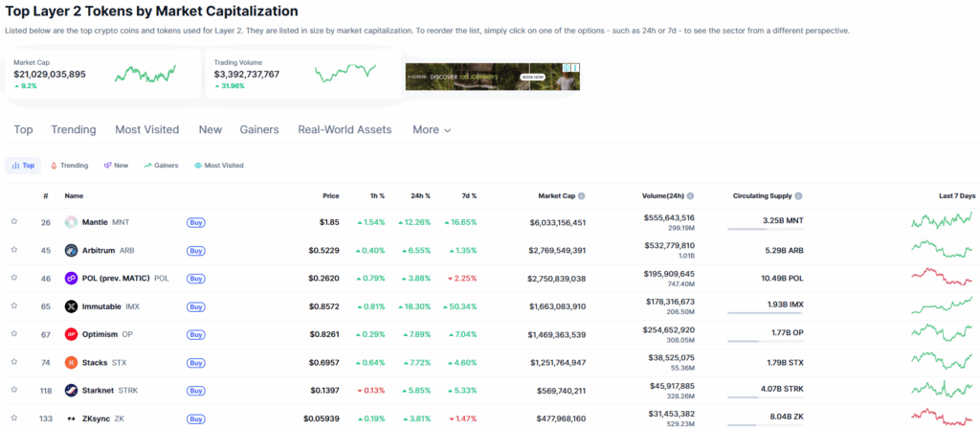Screen dimensions: 980x429
Task: Click the ZKsync arrows logo
Action: (71, 418)
